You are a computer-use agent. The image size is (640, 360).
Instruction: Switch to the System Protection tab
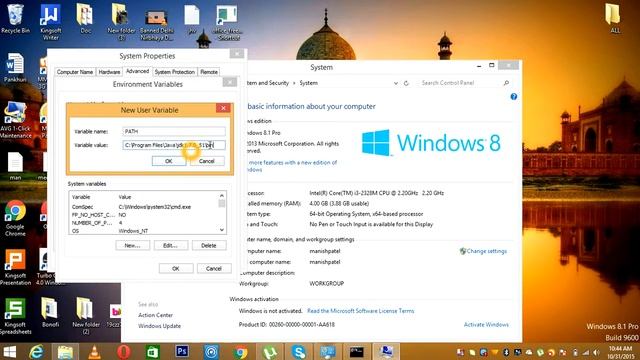point(175,72)
